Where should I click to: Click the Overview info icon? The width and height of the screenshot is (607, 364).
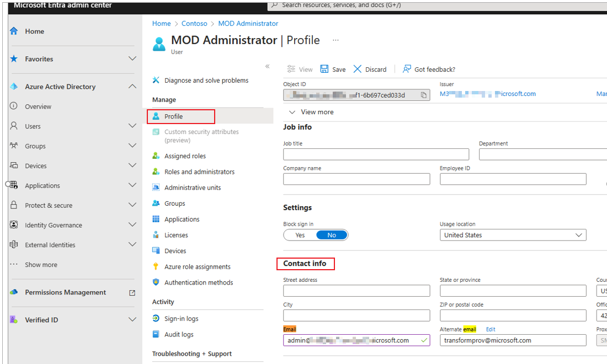[14, 106]
